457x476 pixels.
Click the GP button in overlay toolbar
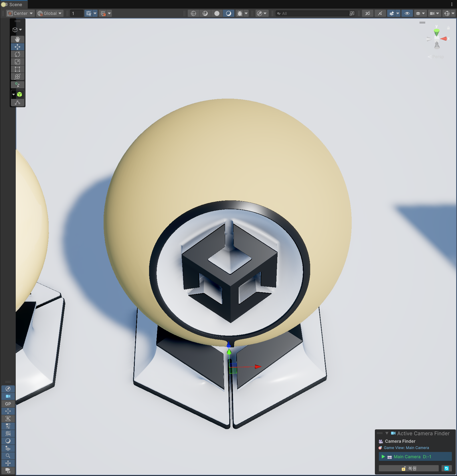coord(8,404)
